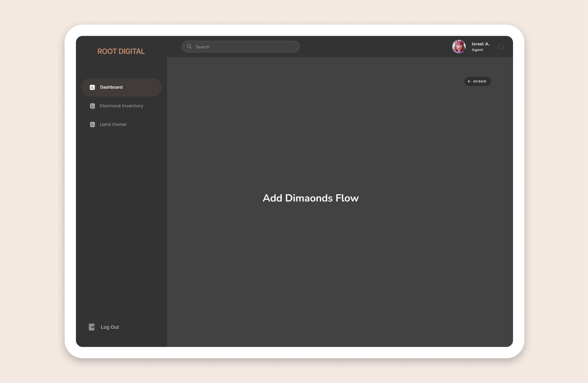This screenshot has height=383, width=588.
Task: Click the Israel A. user name
Action: coord(480,44)
